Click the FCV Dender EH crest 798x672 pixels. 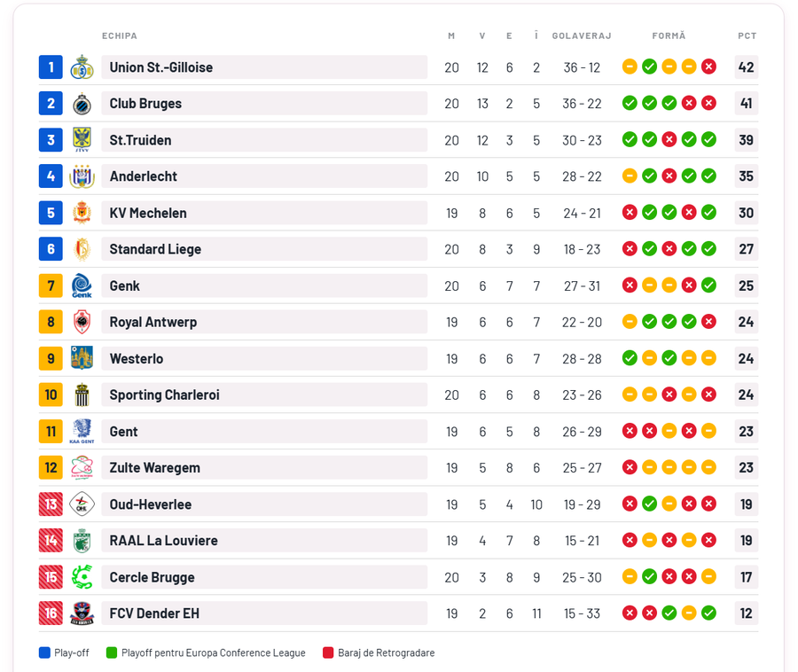pos(82,613)
